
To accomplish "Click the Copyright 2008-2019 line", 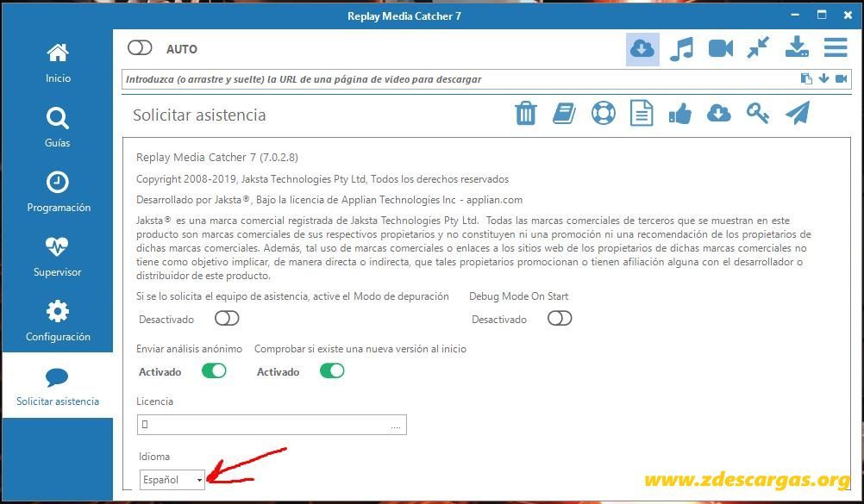I will (322, 179).
